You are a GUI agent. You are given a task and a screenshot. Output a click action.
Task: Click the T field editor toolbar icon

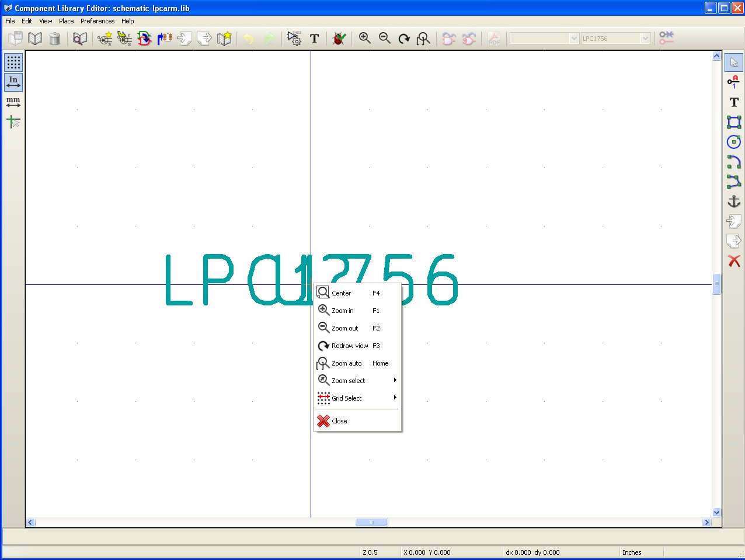(x=314, y=39)
